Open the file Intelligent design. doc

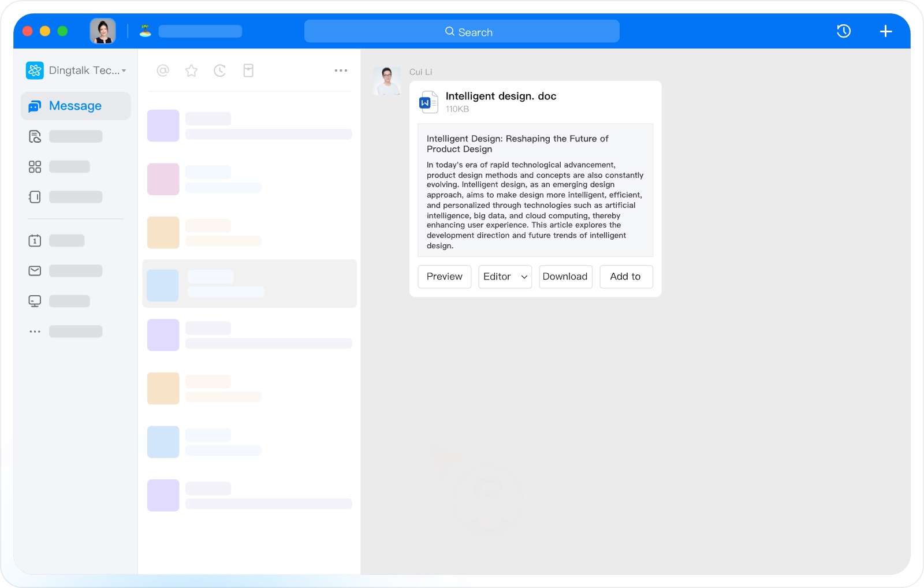pyautogui.click(x=501, y=96)
